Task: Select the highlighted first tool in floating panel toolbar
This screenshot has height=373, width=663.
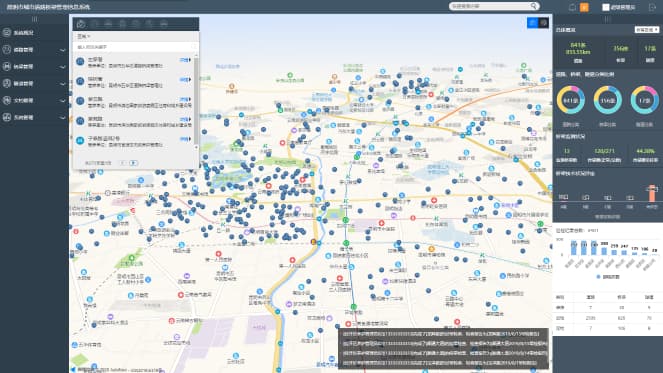Action: (x=81, y=24)
